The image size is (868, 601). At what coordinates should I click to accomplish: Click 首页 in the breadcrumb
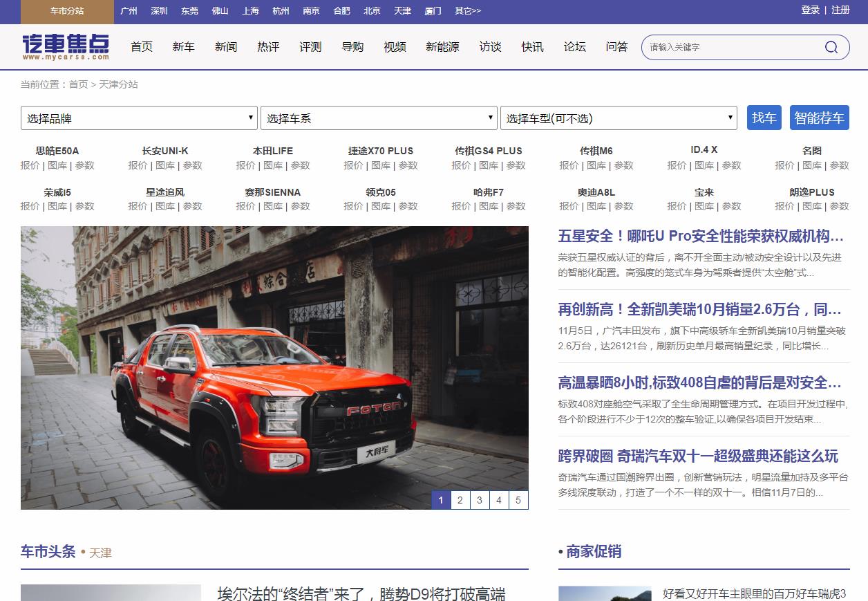point(78,84)
